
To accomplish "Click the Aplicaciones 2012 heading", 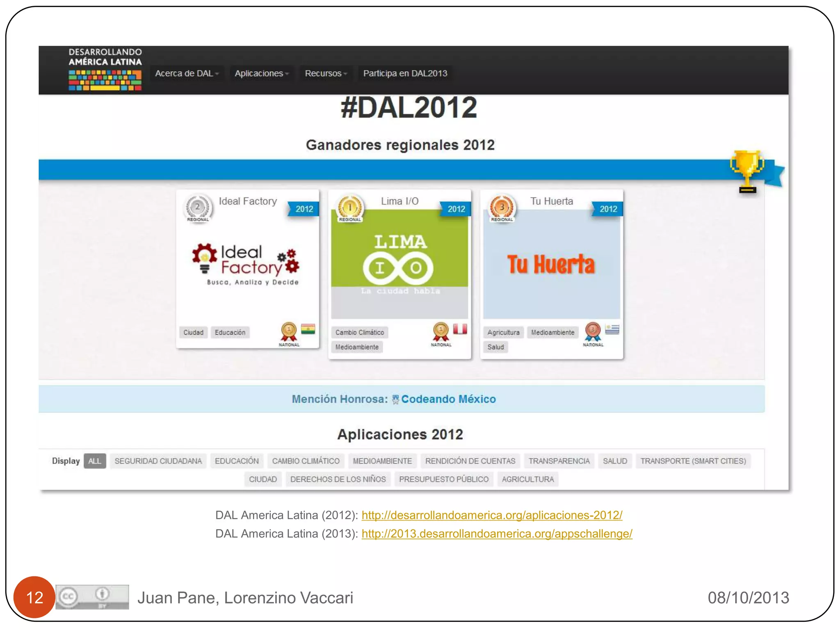I will [400, 434].
